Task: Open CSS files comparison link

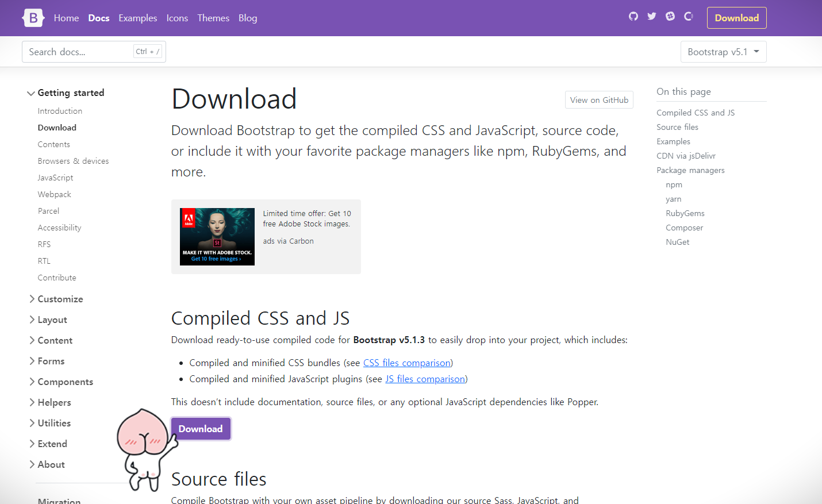Action: (407, 363)
